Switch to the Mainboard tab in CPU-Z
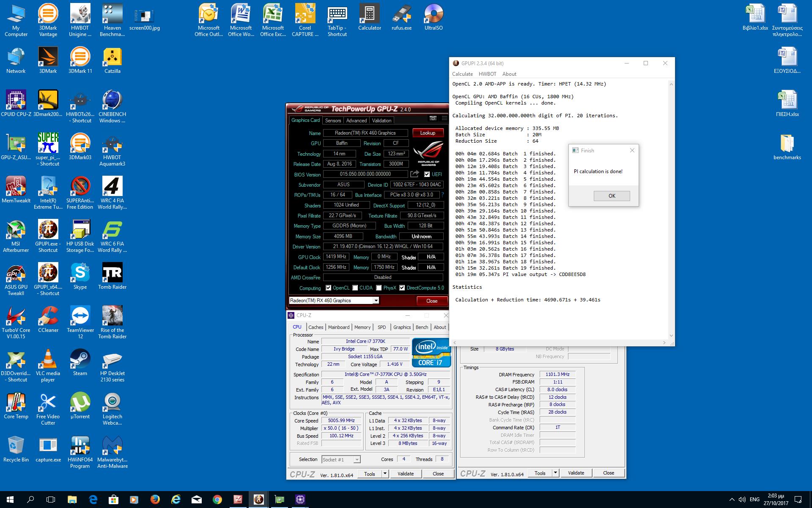This screenshot has width=812, height=508. point(339,327)
